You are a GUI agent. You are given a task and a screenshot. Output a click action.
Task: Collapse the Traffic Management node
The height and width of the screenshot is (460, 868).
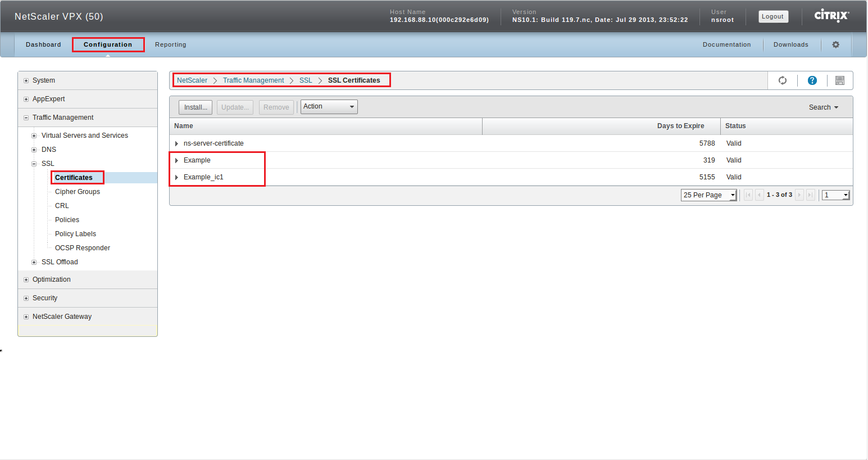[x=26, y=118]
